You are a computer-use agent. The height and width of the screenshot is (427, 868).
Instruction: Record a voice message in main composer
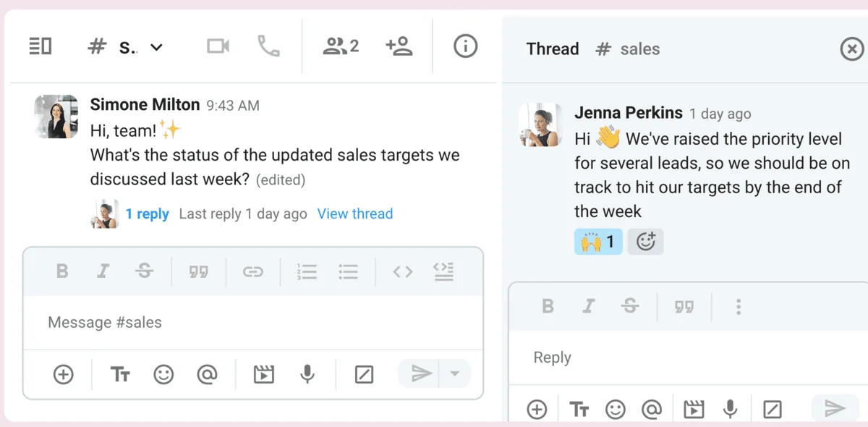coord(307,374)
